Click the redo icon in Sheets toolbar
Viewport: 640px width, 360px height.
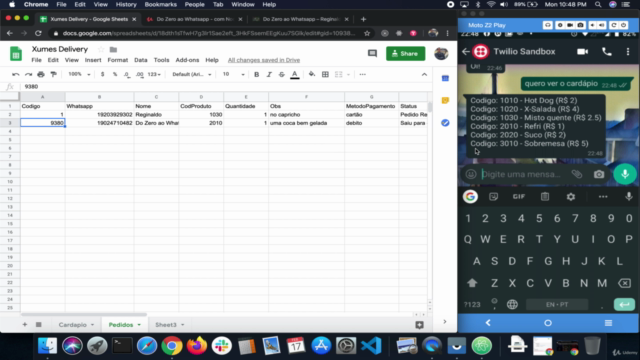(28, 74)
